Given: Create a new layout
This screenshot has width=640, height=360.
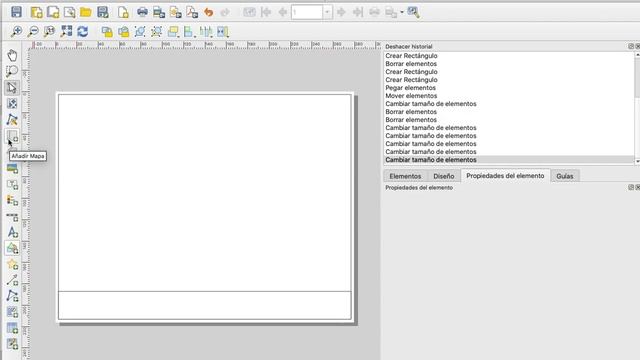Looking at the screenshot, I should coord(36,12).
